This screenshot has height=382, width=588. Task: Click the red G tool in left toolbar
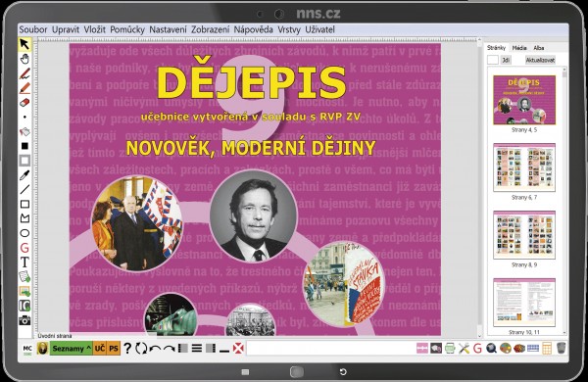(x=24, y=248)
